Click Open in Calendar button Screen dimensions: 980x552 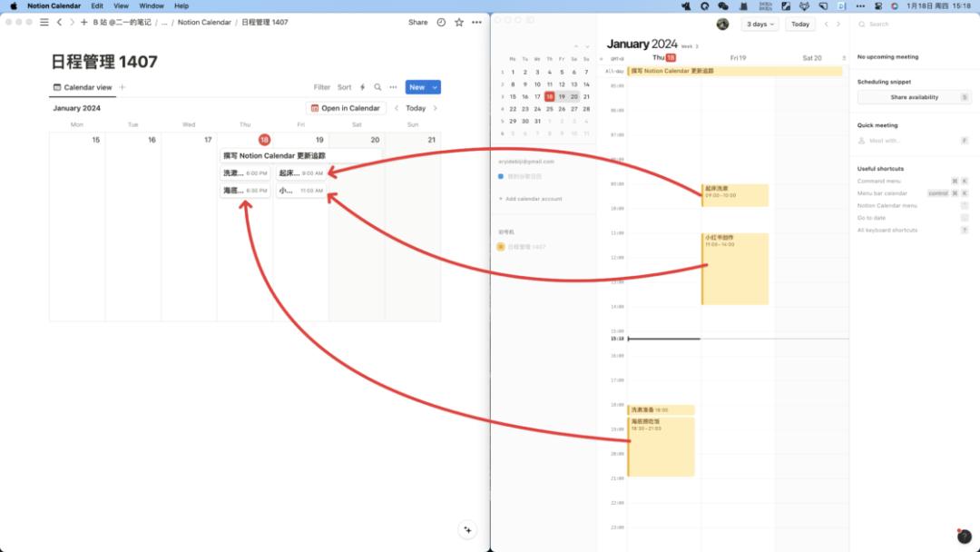[346, 108]
